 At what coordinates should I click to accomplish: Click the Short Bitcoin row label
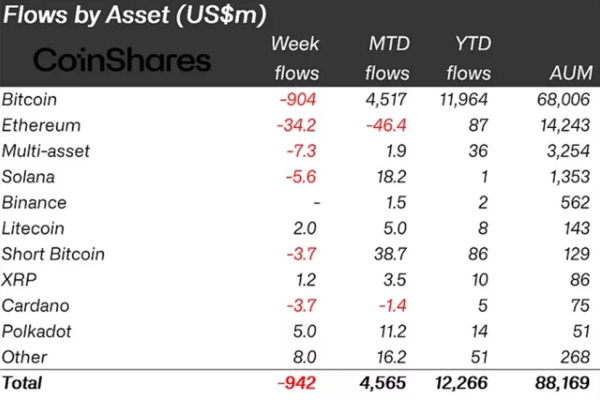53,254
